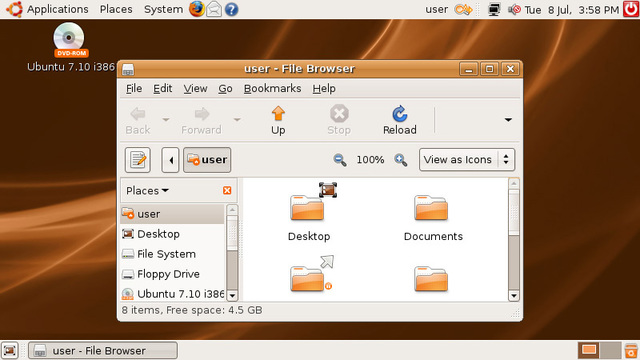Open the Bookmarks menu
This screenshot has width=640, height=360.
click(x=272, y=89)
